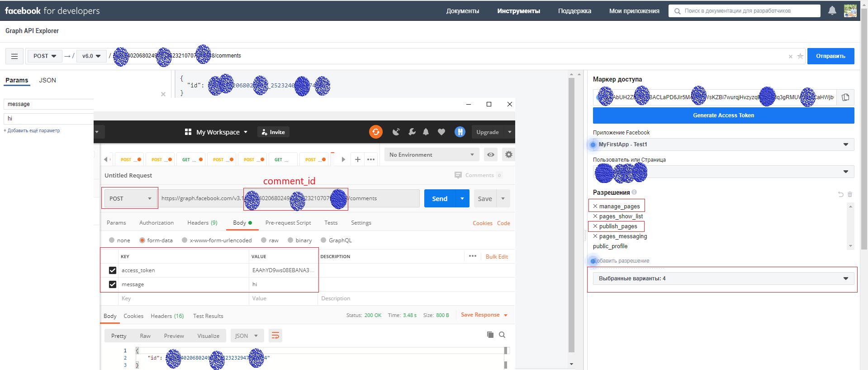Open response Test Results tab
The height and width of the screenshot is (370, 868).
[208, 316]
